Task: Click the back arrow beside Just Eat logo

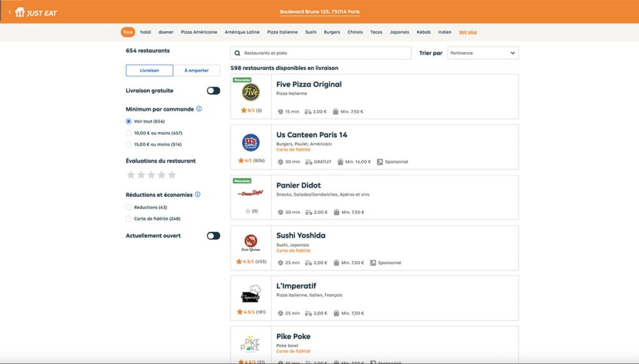Action: [10, 12]
